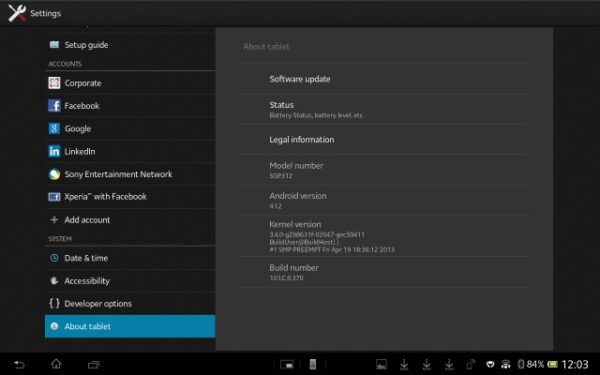
Task: Open the picture notification icon
Action: tap(381, 364)
